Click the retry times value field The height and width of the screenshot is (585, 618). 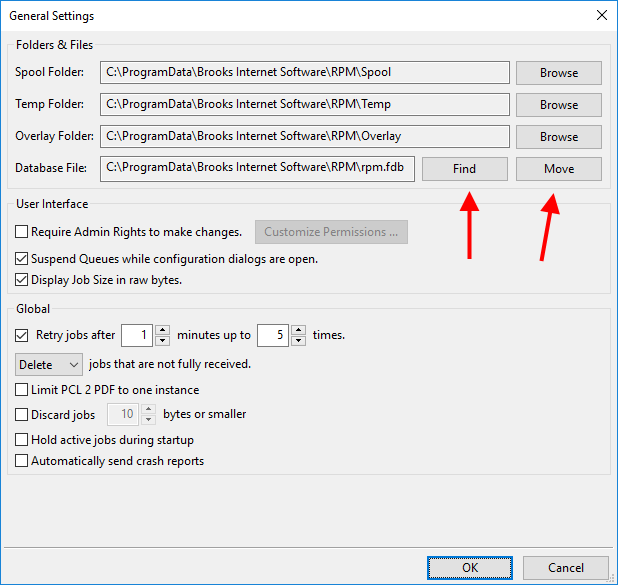click(x=273, y=335)
